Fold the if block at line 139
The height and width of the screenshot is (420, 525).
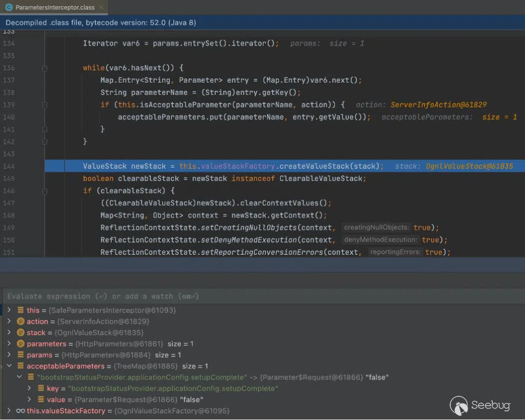[x=45, y=105]
